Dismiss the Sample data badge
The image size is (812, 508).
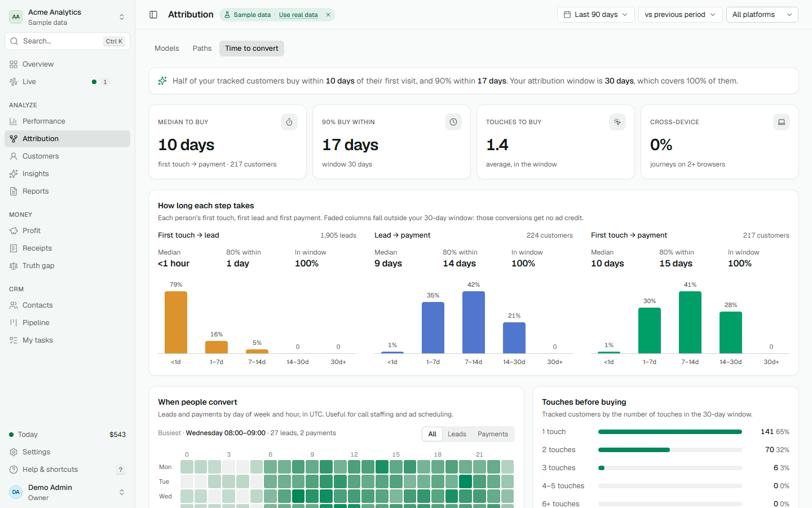(328, 15)
